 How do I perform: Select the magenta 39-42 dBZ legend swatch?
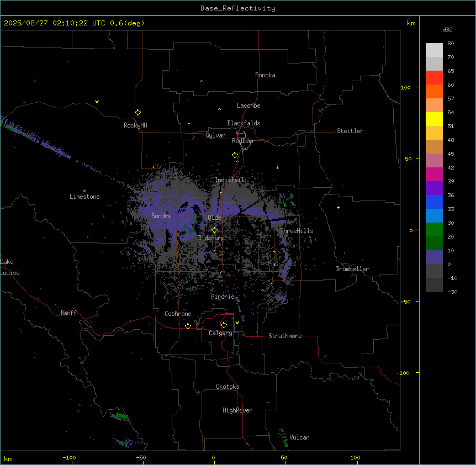click(x=434, y=174)
